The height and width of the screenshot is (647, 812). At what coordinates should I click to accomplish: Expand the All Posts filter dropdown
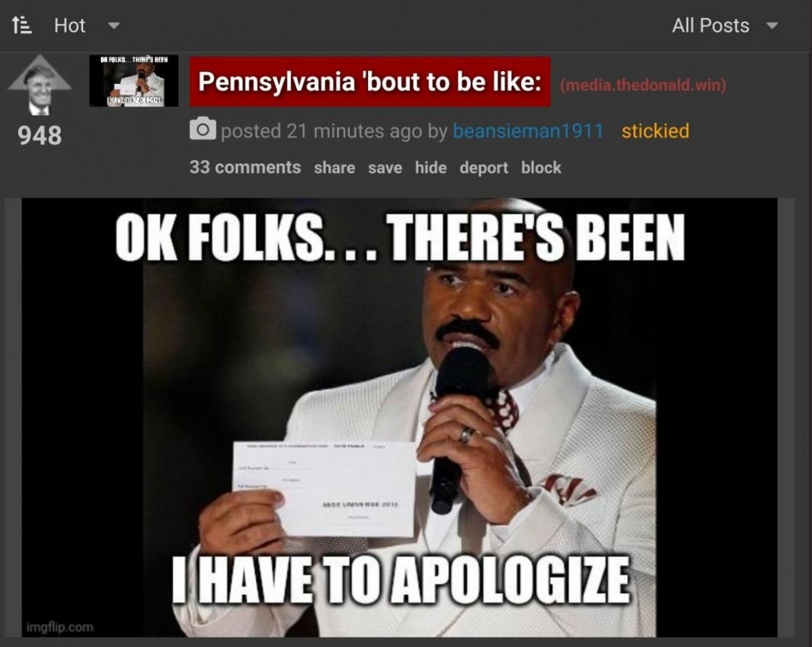(771, 26)
